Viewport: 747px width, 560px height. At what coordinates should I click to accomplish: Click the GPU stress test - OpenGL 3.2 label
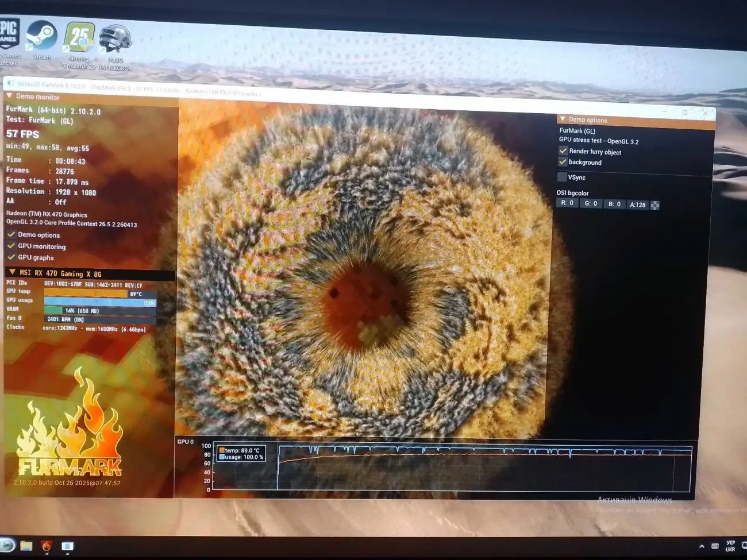coord(599,141)
